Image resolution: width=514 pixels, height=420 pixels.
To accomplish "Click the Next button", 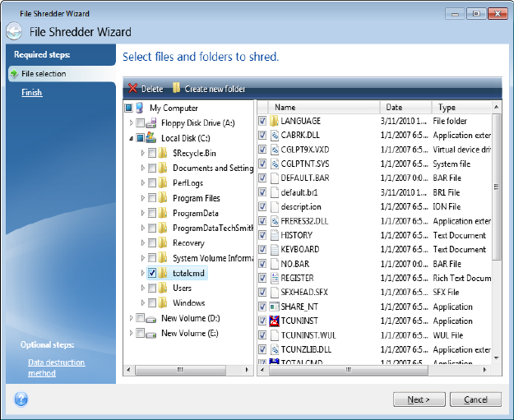I will coord(419,399).
